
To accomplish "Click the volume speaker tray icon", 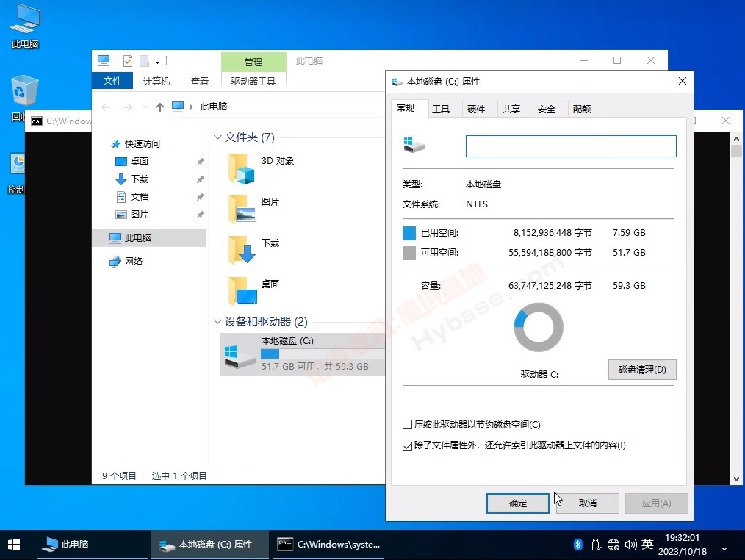I will click(x=630, y=545).
